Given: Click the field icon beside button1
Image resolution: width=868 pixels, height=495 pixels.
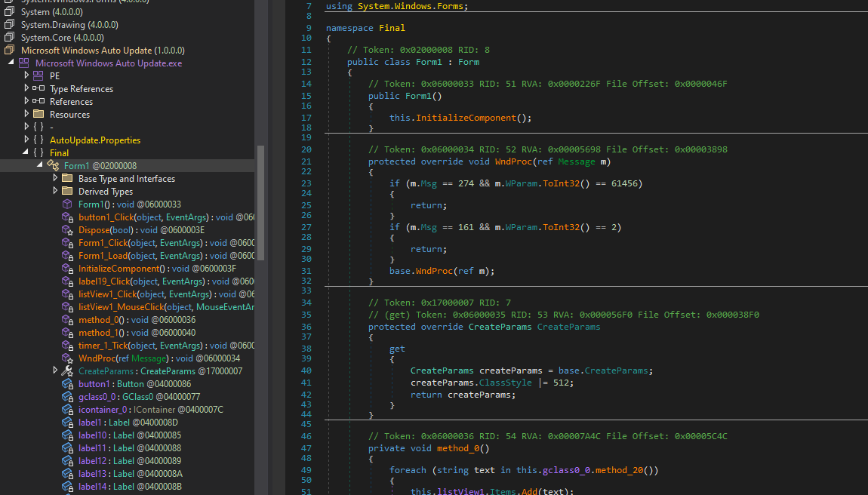Looking at the screenshot, I should pyautogui.click(x=67, y=384).
